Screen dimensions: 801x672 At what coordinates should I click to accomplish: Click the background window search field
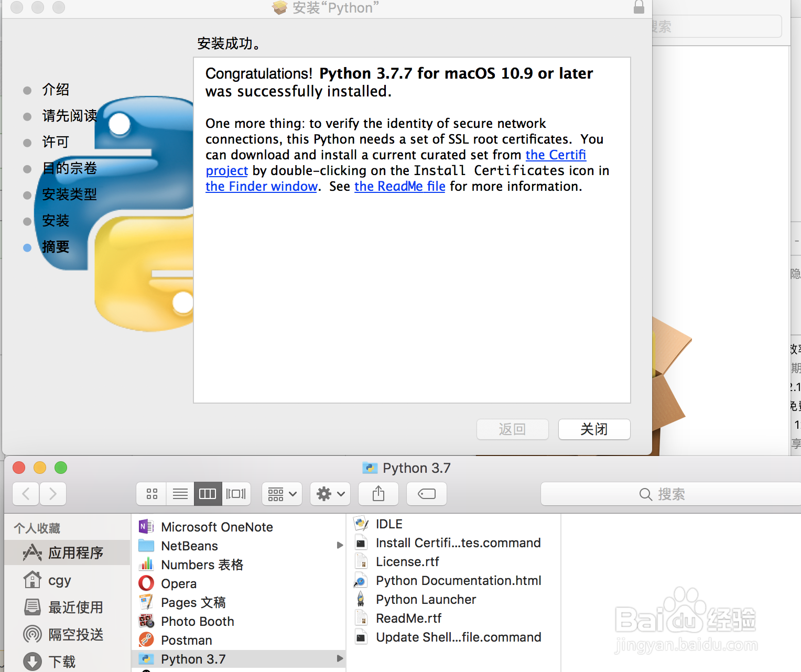point(717,26)
